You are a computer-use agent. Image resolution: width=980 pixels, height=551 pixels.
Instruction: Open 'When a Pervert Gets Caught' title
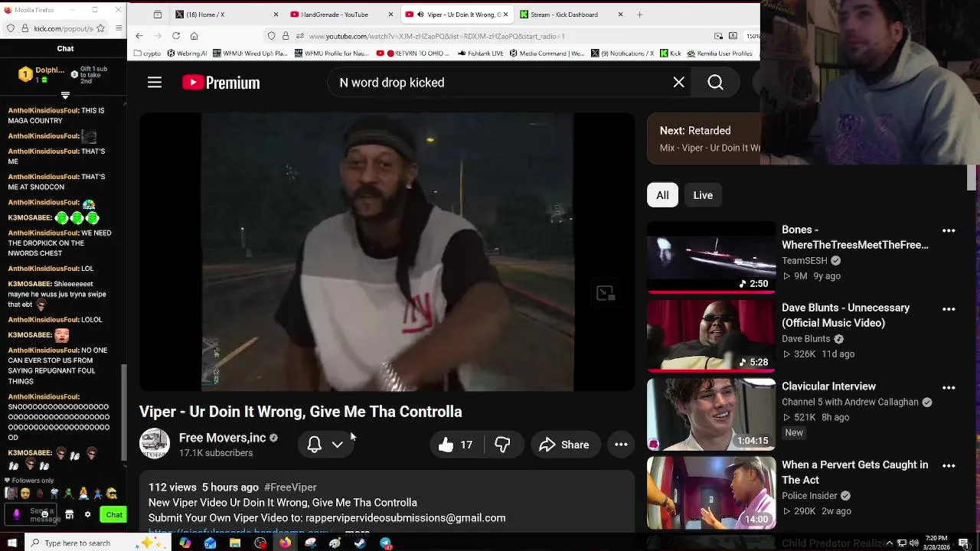click(854, 472)
